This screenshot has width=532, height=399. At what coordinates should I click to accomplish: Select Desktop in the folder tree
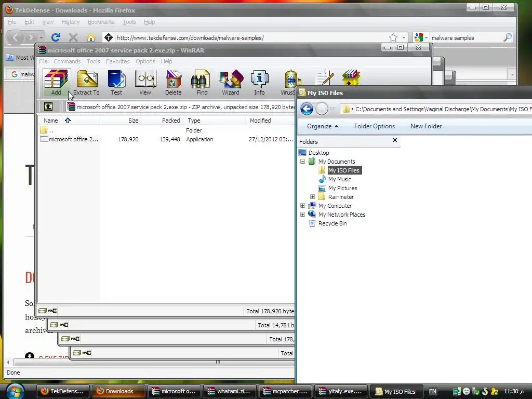point(318,153)
